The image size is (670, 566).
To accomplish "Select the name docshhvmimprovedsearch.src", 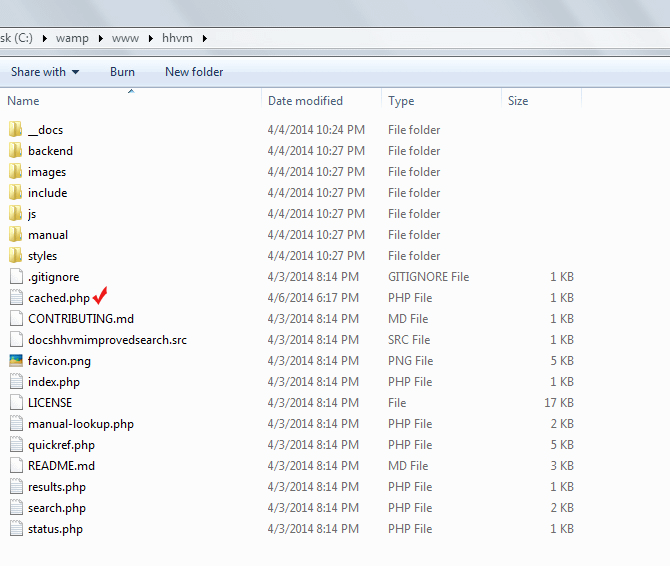I will tap(107, 340).
